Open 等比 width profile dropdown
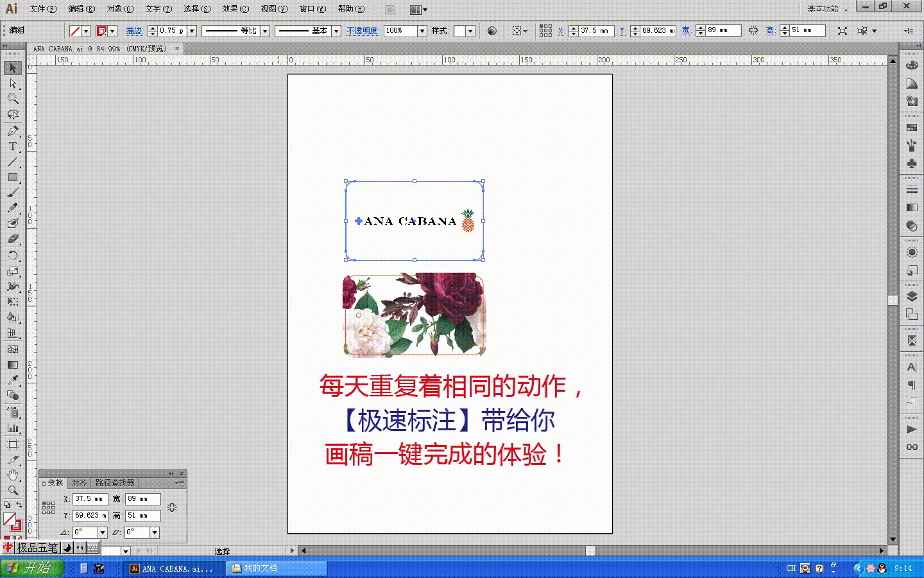924x578 pixels. (x=265, y=31)
